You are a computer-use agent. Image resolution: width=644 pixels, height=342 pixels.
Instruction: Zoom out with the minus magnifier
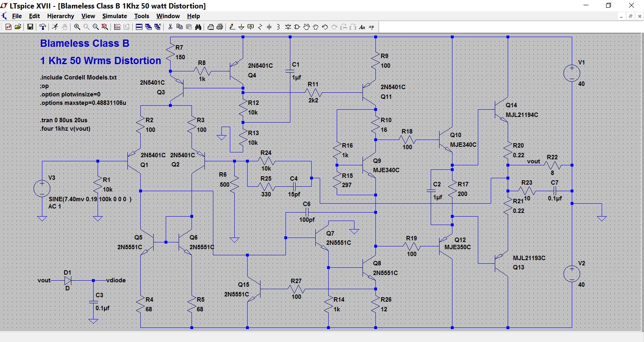pos(96,27)
